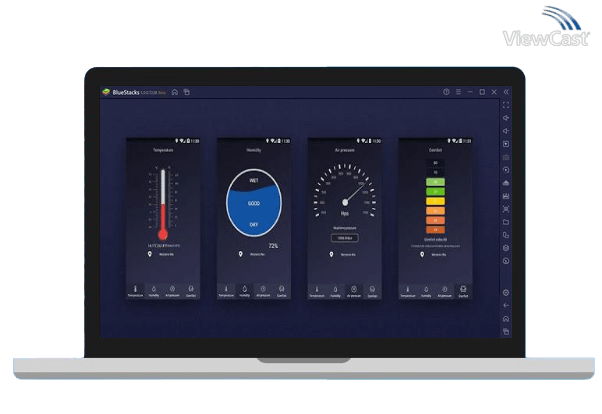
Task: Select the Comfort tab on the Temperature screen
Action: (191, 291)
